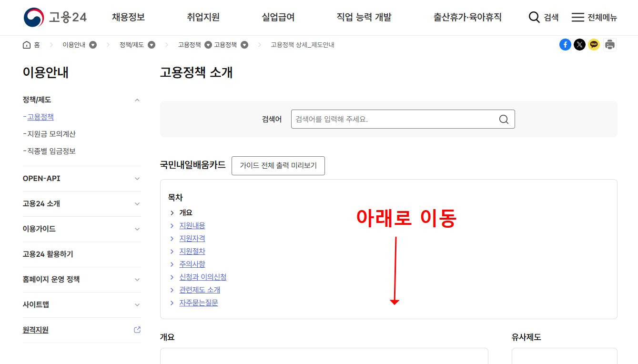
Task: Open the 채용정보 navigation menu
Action: (129, 17)
